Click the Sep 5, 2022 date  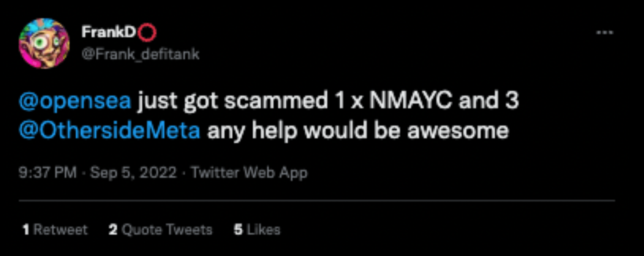point(133,172)
